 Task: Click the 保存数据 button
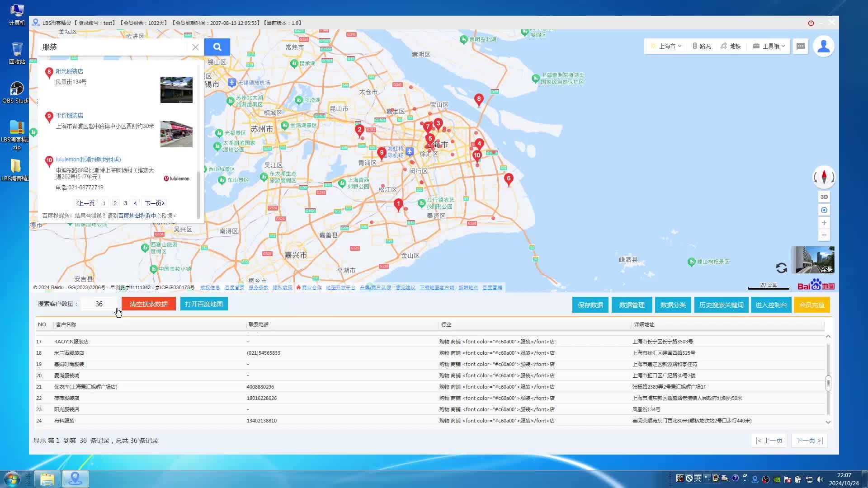[590, 305]
